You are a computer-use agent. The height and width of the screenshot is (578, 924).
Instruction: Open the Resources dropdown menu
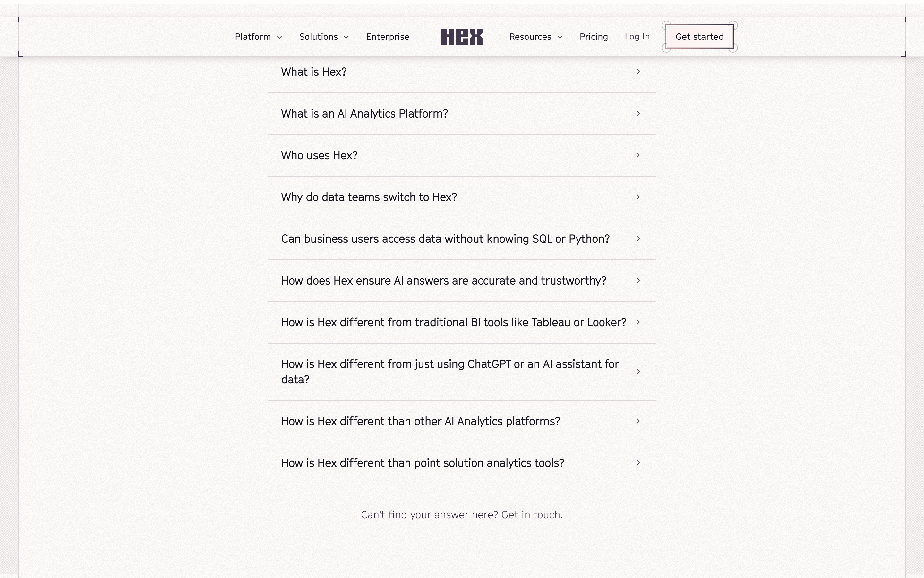tap(536, 37)
